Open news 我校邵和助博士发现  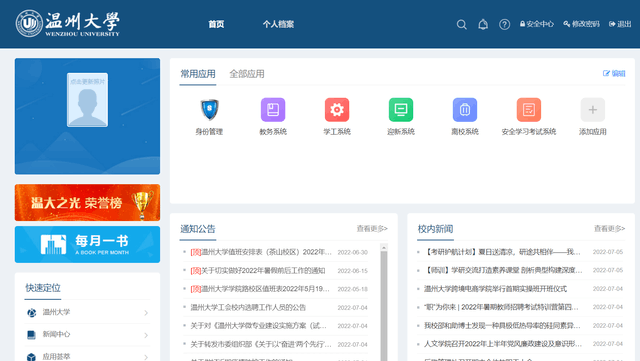502,325
